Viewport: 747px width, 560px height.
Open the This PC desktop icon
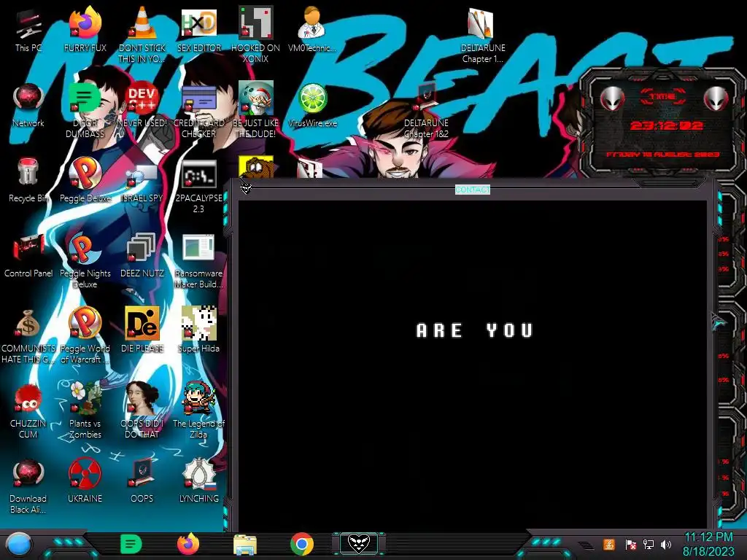click(x=28, y=31)
